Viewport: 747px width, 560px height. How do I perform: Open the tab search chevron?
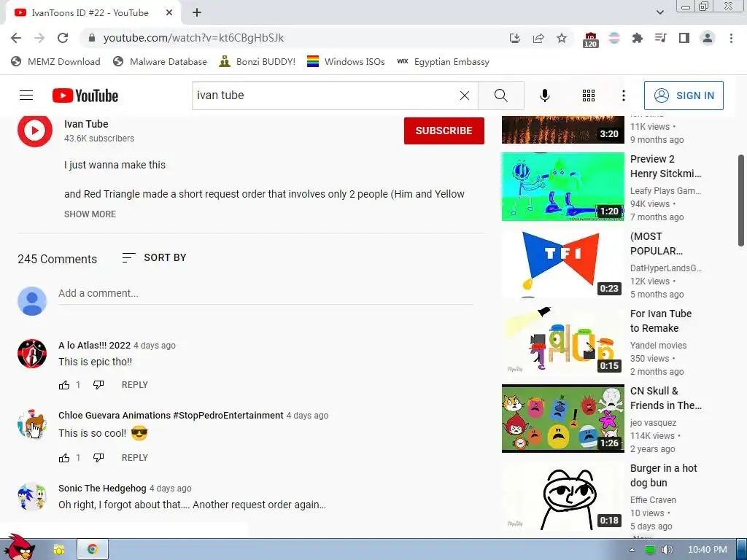[x=659, y=12]
